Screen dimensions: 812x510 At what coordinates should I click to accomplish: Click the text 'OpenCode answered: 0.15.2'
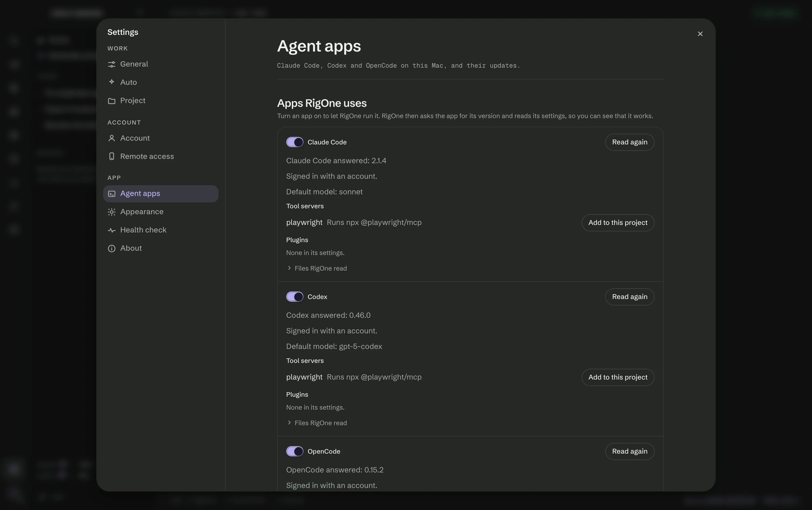[x=335, y=470]
